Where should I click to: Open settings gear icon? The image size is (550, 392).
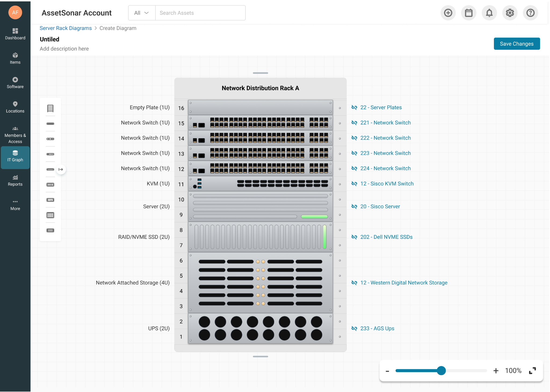tap(510, 13)
